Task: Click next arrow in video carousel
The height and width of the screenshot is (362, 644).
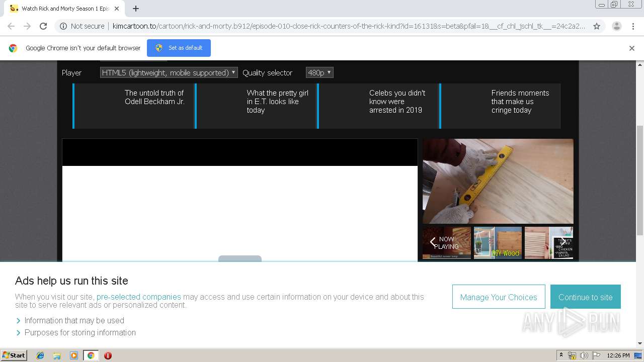Action: pos(563,243)
